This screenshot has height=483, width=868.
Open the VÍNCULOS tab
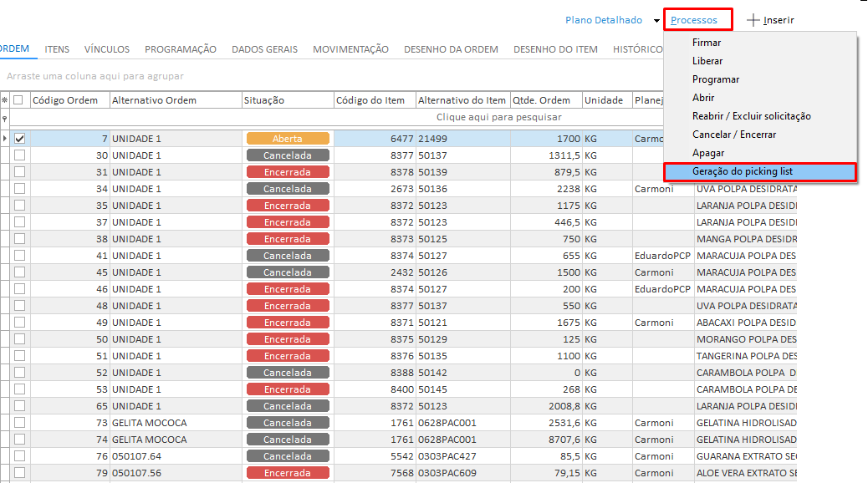tap(107, 49)
